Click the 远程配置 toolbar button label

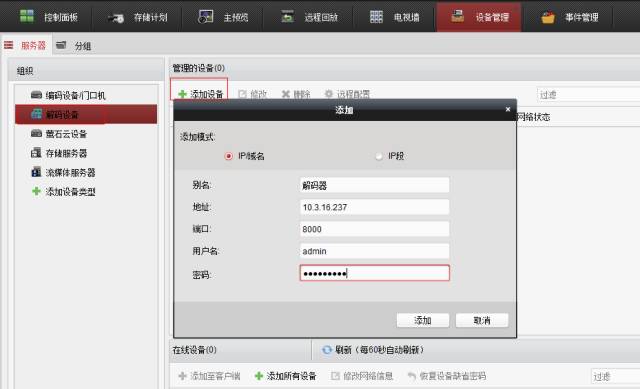click(353, 94)
